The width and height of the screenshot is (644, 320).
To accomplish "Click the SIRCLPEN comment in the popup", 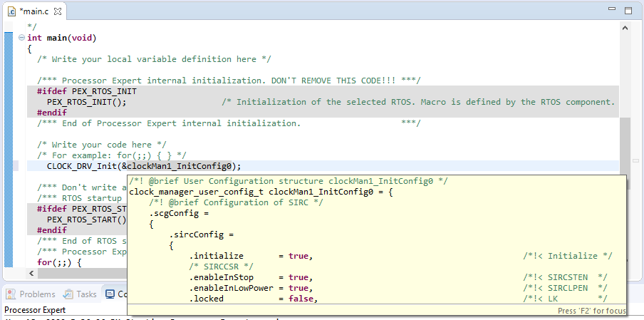I will point(565,289).
